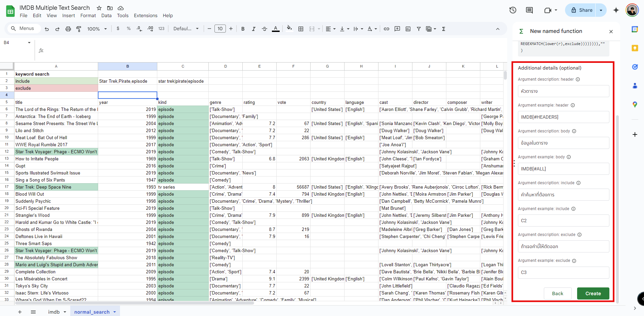Open fill color picker
The image size is (644, 316).
(x=289, y=29)
